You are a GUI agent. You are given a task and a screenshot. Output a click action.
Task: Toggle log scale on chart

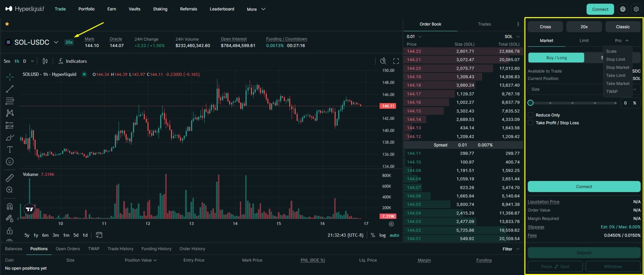click(382, 235)
